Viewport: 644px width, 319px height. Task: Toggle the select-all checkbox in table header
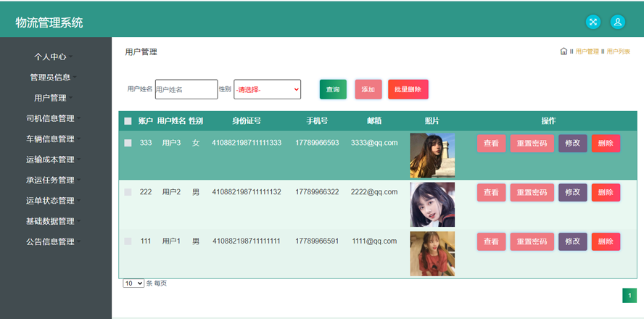pos(128,121)
